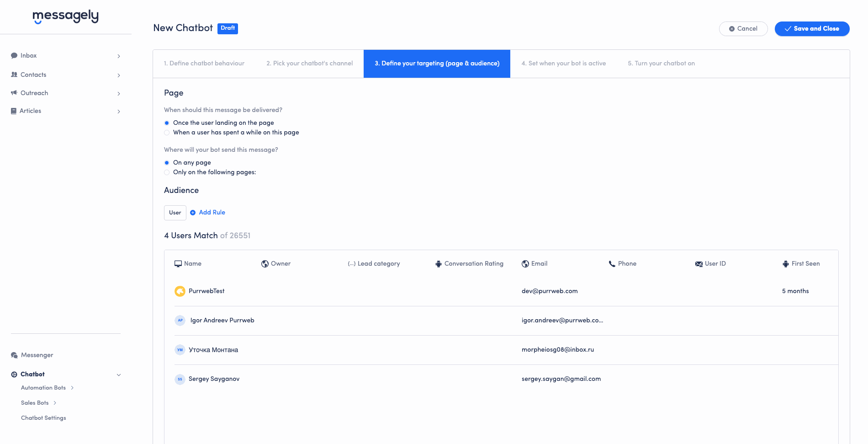The height and width of the screenshot is (444, 868).
Task: Click the Igor Andreev Purrweb name
Action: click(222, 321)
